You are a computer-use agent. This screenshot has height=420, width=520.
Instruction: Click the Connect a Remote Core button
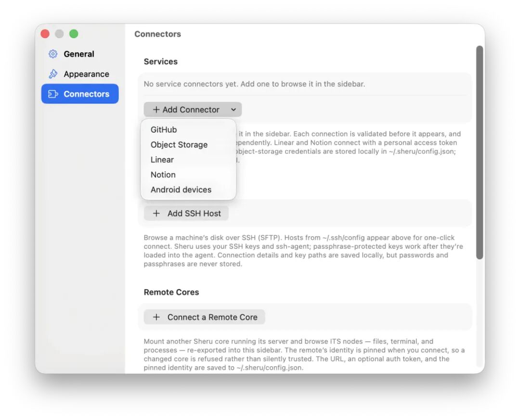(204, 317)
